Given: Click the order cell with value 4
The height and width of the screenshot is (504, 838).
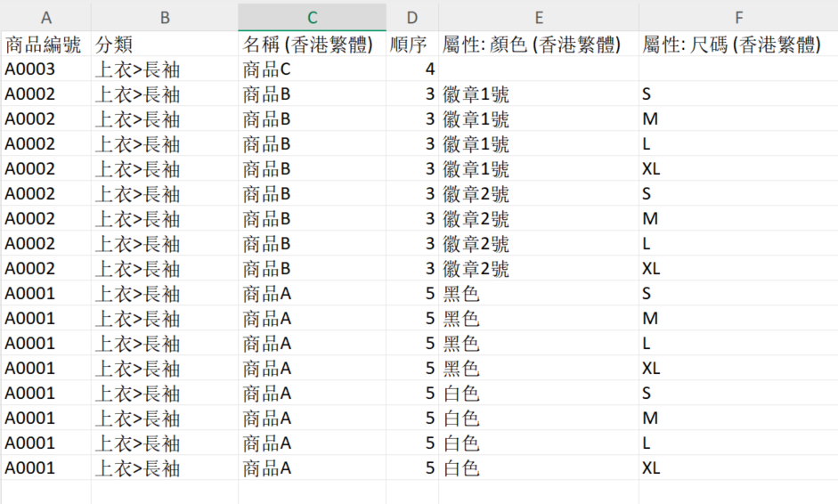Looking at the screenshot, I should (x=411, y=69).
